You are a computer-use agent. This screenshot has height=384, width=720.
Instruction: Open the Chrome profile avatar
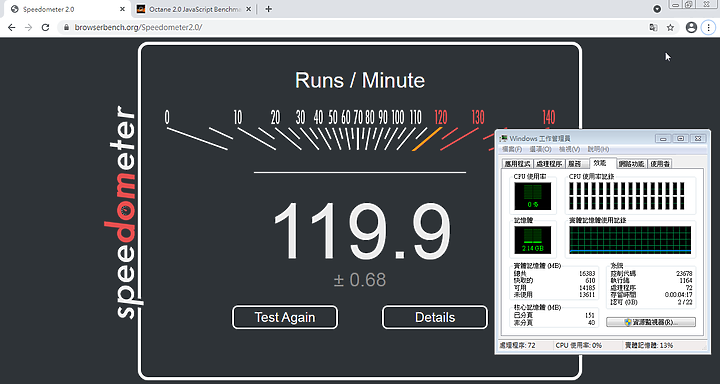tap(691, 28)
